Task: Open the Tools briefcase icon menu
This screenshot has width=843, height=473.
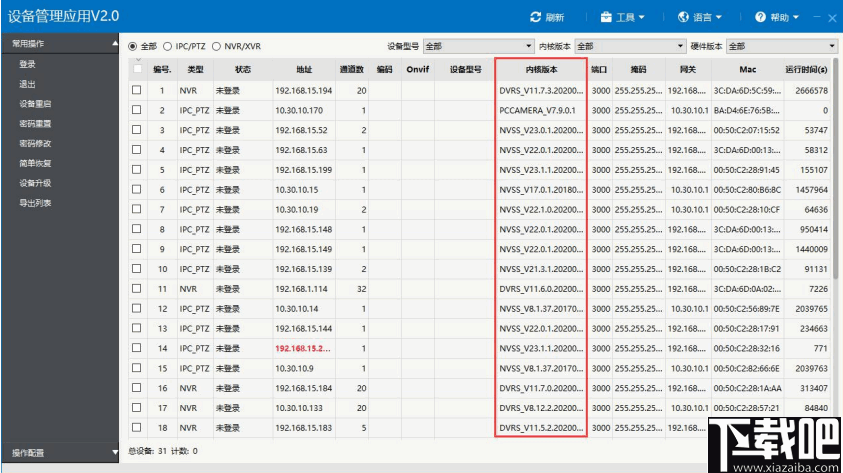Action: pos(606,17)
